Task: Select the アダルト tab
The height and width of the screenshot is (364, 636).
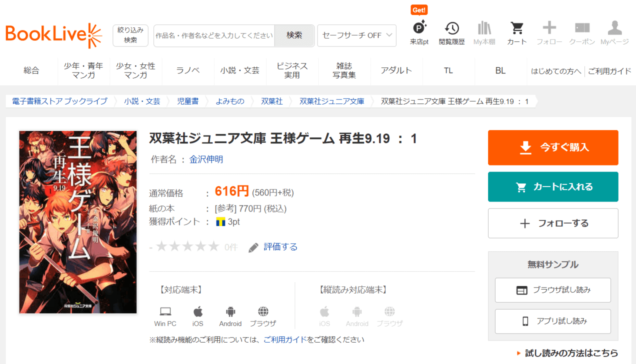Action: (x=396, y=70)
